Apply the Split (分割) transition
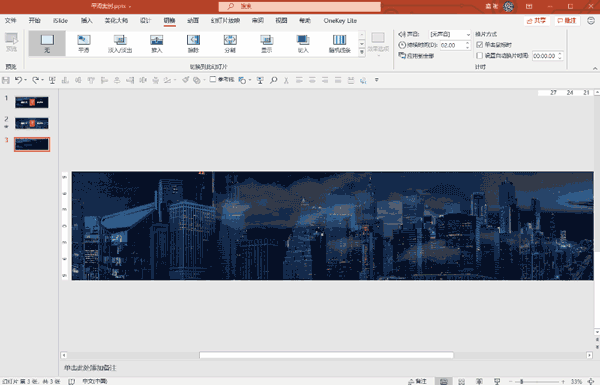600x385 pixels. [230, 44]
